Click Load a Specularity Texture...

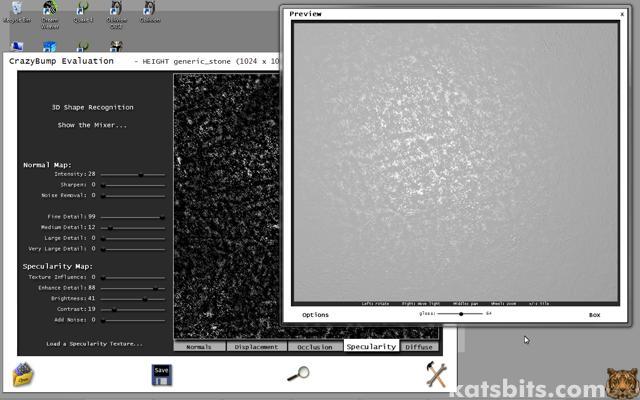94,344
